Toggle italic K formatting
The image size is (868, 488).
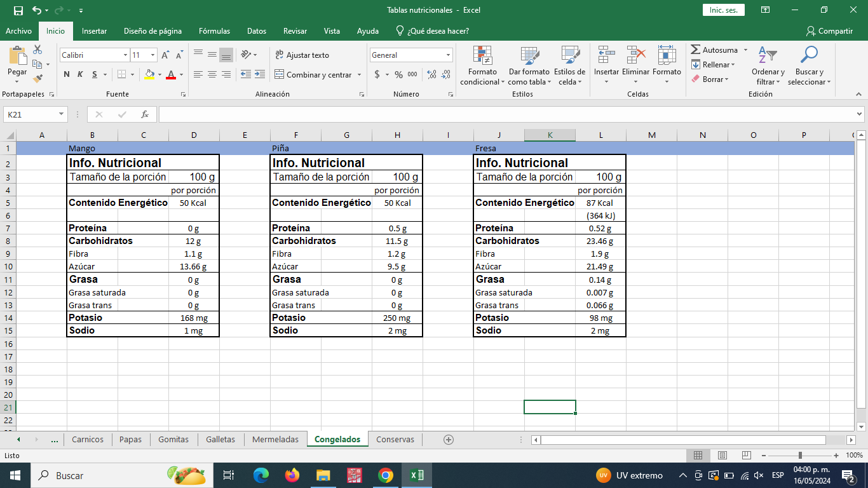[x=80, y=74]
